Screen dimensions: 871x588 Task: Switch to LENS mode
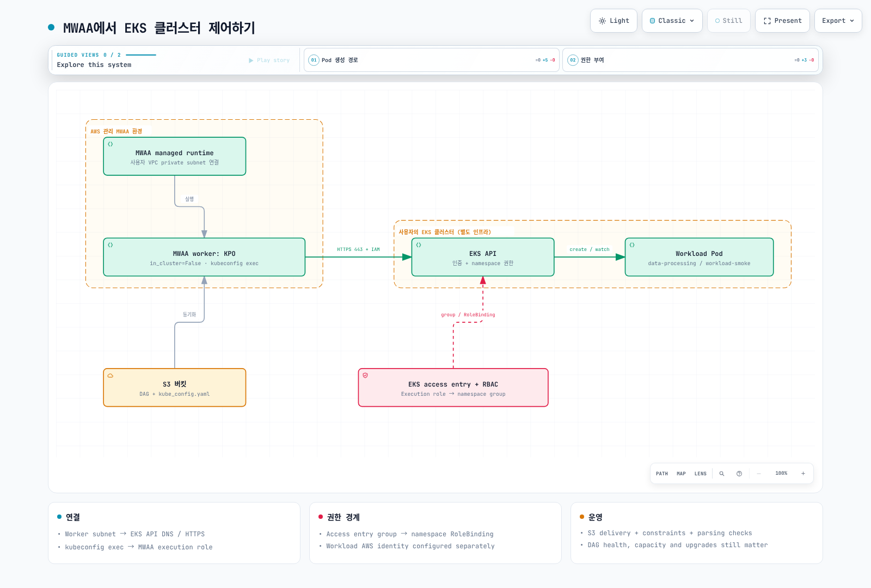701,474
